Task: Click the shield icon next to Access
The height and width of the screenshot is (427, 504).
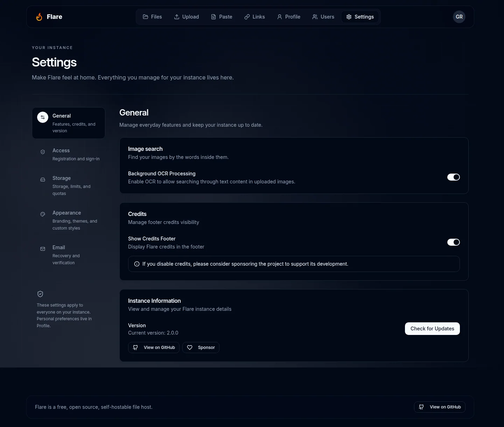Action: pyautogui.click(x=43, y=152)
